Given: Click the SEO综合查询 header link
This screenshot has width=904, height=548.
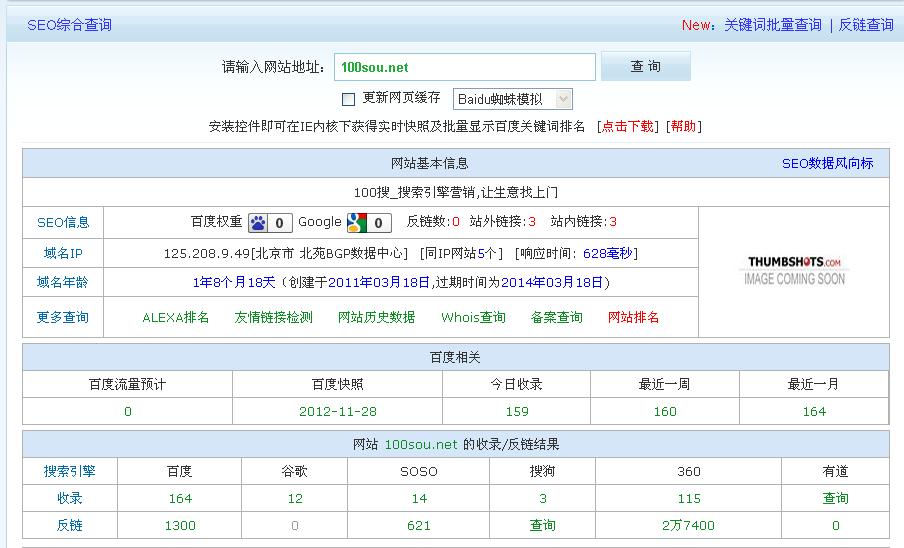Looking at the screenshot, I should click(69, 25).
